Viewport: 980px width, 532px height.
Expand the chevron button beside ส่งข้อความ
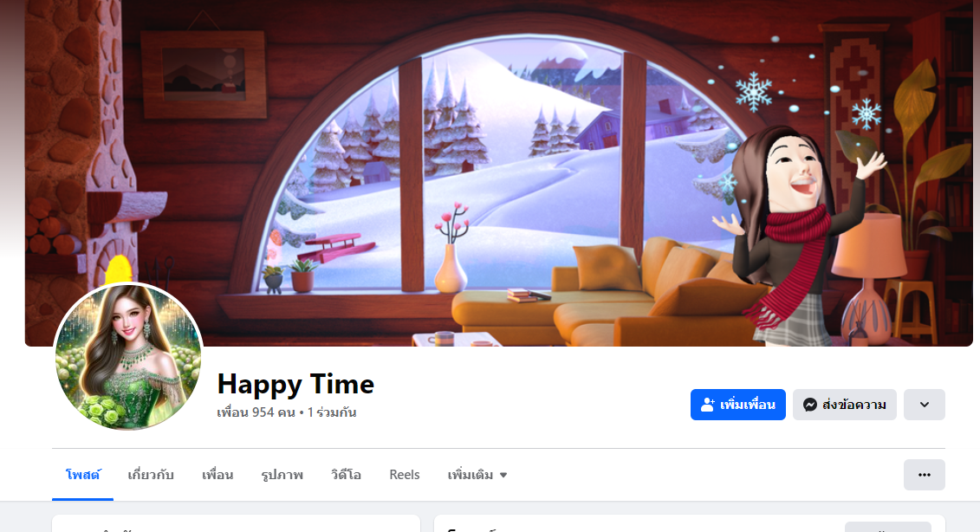925,405
